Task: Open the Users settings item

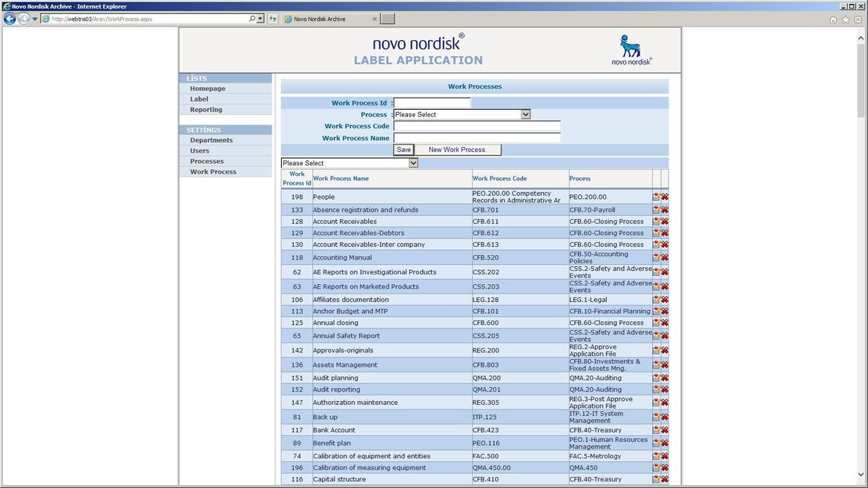Action: coord(200,151)
